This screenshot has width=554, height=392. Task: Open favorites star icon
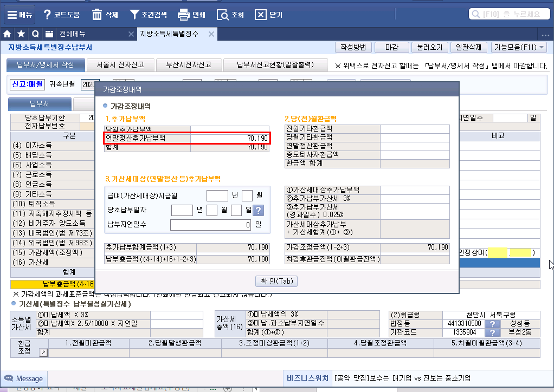(21, 34)
